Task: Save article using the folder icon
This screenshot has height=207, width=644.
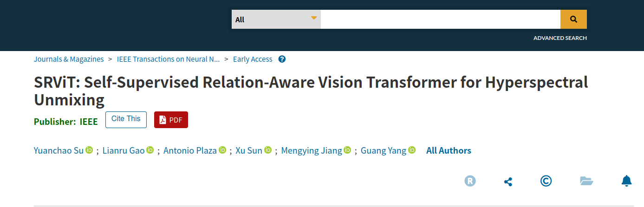Action: [586, 181]
